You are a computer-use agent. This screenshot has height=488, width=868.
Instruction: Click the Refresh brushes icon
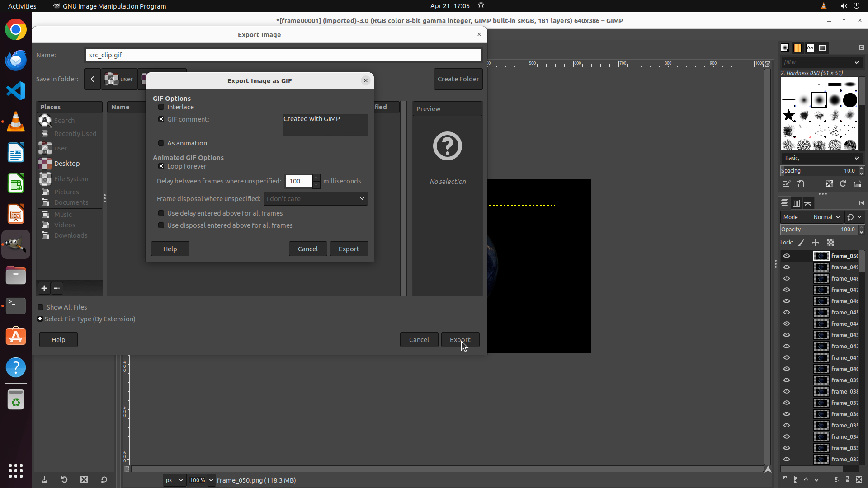tap(843, 183)
